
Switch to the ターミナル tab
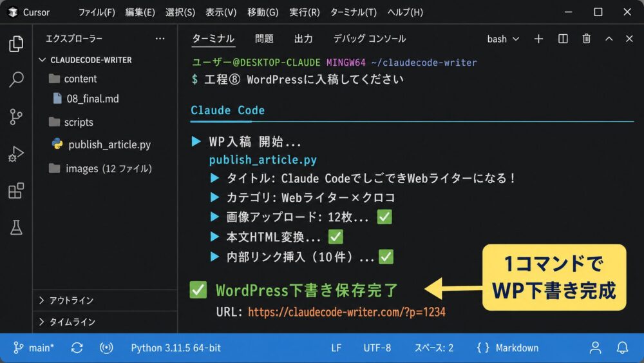click(x=213, y=39)
